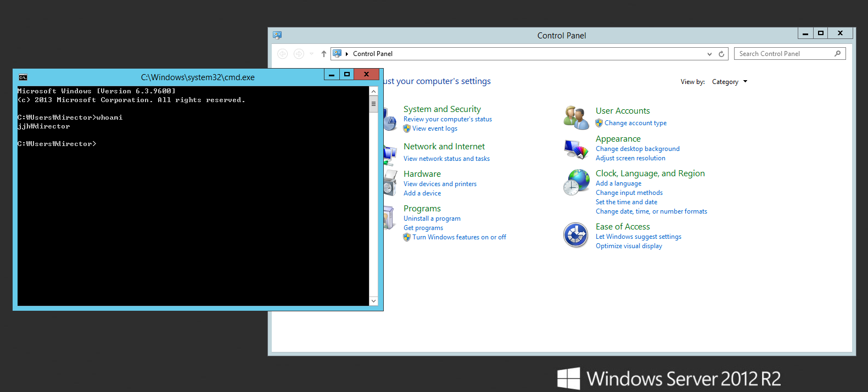The height and width of the screenshot is (392, 868).
Task: Click Add a language link
Action: point(618,183)
